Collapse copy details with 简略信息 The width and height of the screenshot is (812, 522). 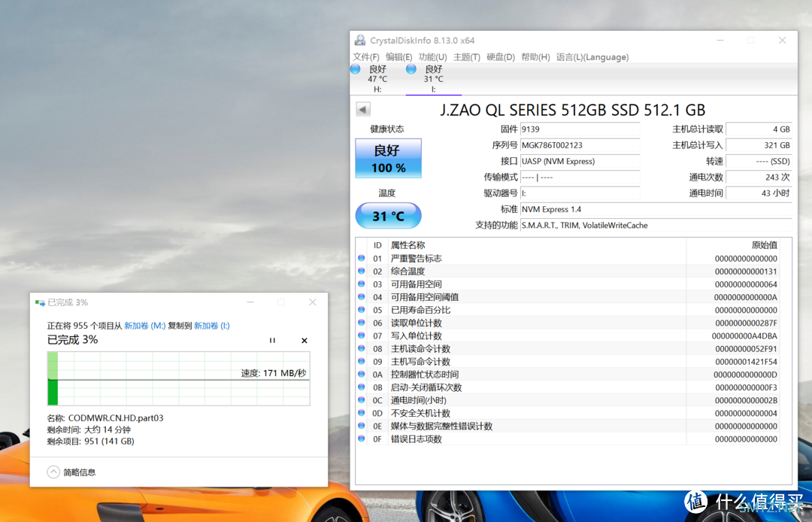[x=71, y=472]
